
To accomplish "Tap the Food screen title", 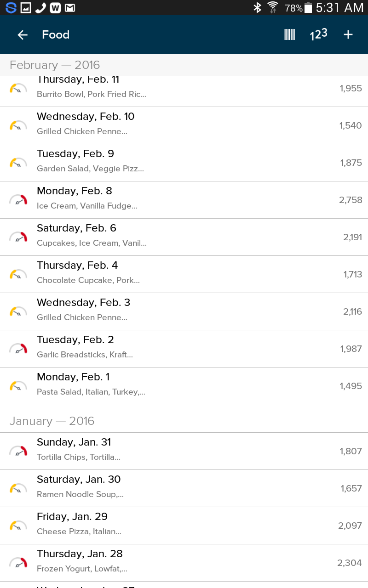I will [56, 35].
